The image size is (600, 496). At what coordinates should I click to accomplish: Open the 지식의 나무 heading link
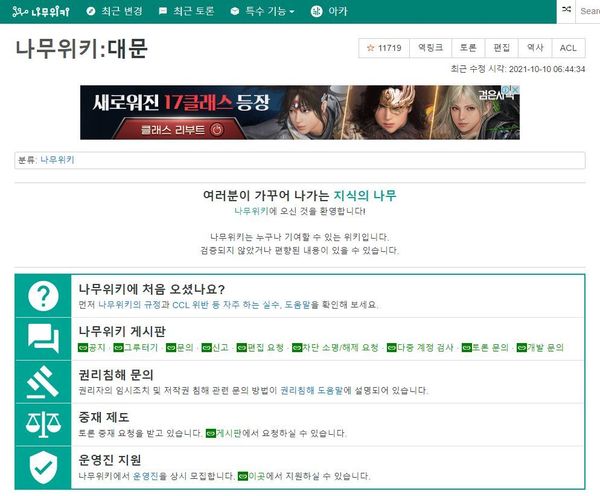tap(365, 195)
